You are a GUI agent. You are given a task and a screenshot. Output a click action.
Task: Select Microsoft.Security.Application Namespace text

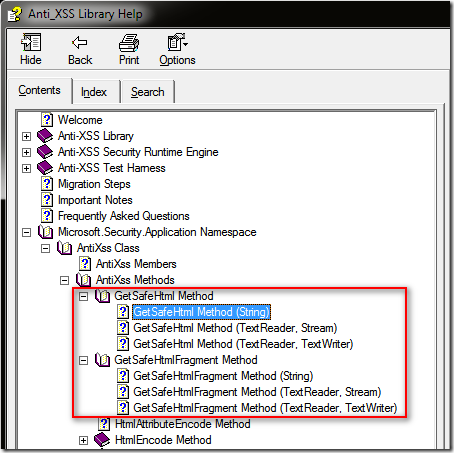pyautogui.click(x=157, y=232)
